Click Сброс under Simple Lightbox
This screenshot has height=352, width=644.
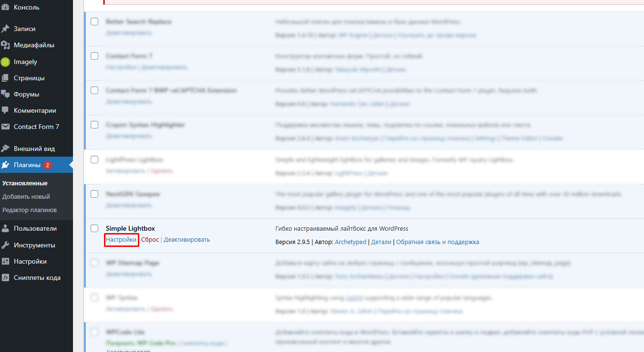coord(150,239)
